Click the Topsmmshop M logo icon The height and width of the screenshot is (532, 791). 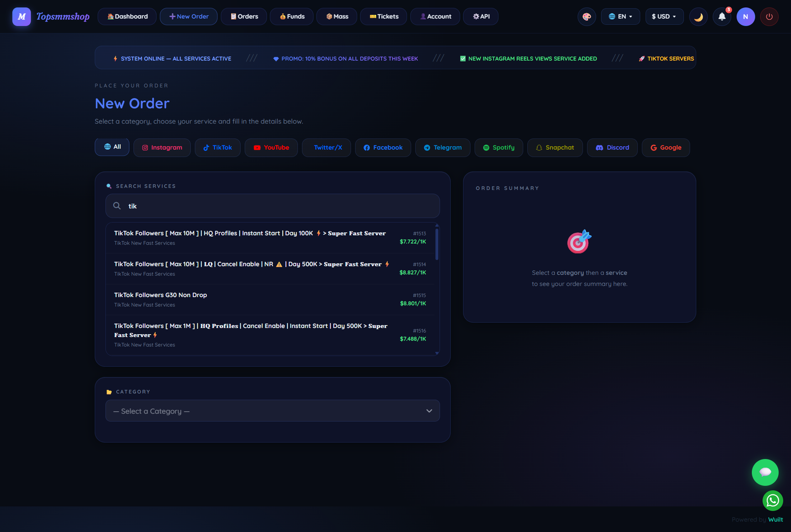[x=22, y=17]
